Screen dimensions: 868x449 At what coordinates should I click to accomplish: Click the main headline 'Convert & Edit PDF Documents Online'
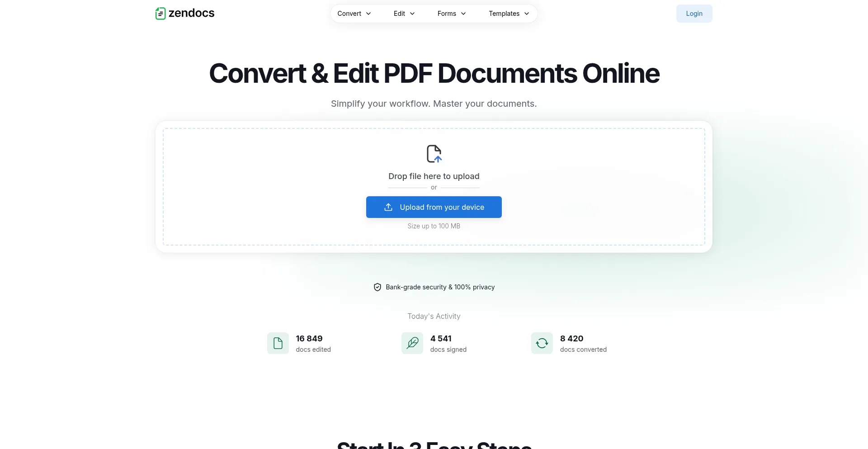coord(434,73)
